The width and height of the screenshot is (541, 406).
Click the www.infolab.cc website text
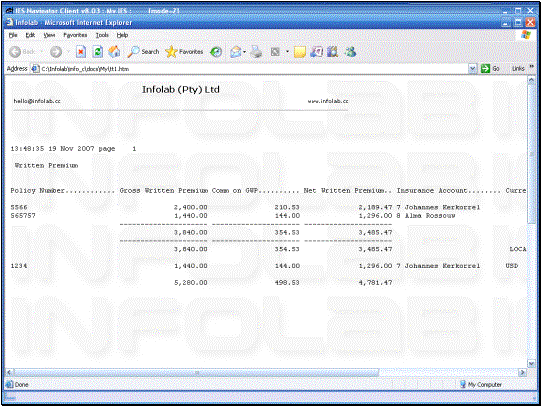[328, 101]
